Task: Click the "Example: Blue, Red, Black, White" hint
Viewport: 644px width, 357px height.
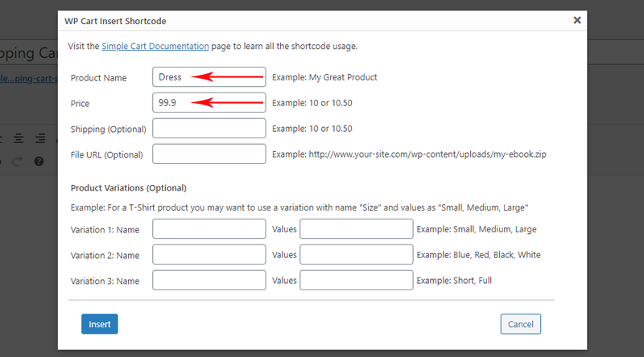Action: point(478,255)
